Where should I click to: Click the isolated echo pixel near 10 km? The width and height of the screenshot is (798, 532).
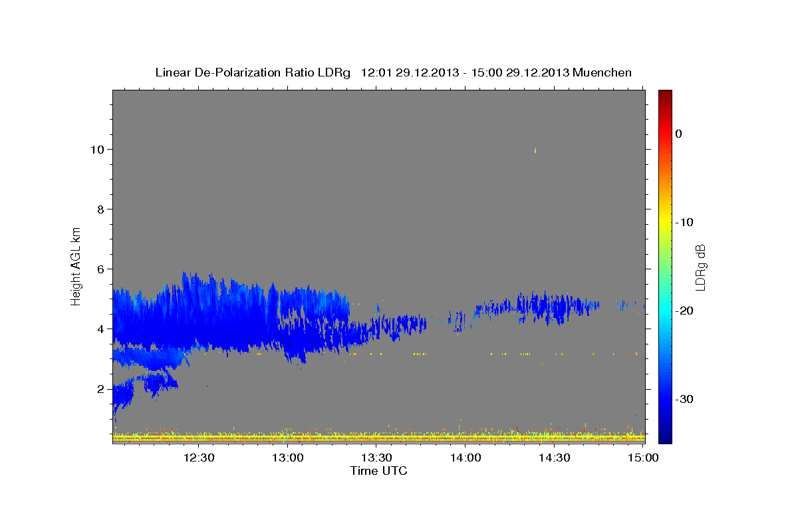pos(535,150)
